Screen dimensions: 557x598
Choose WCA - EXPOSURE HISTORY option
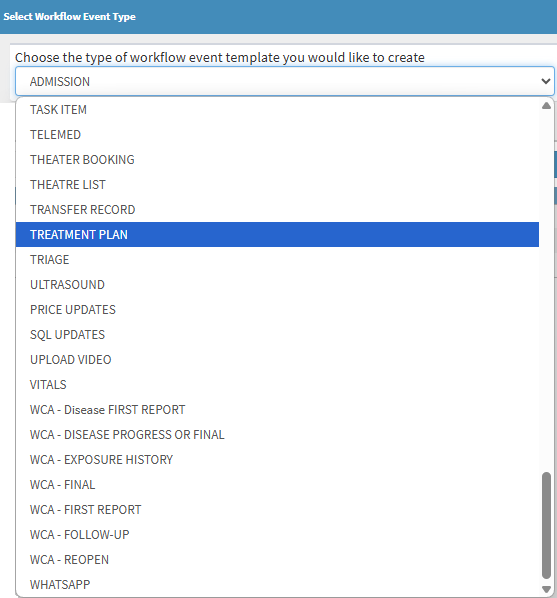(277, 460)
